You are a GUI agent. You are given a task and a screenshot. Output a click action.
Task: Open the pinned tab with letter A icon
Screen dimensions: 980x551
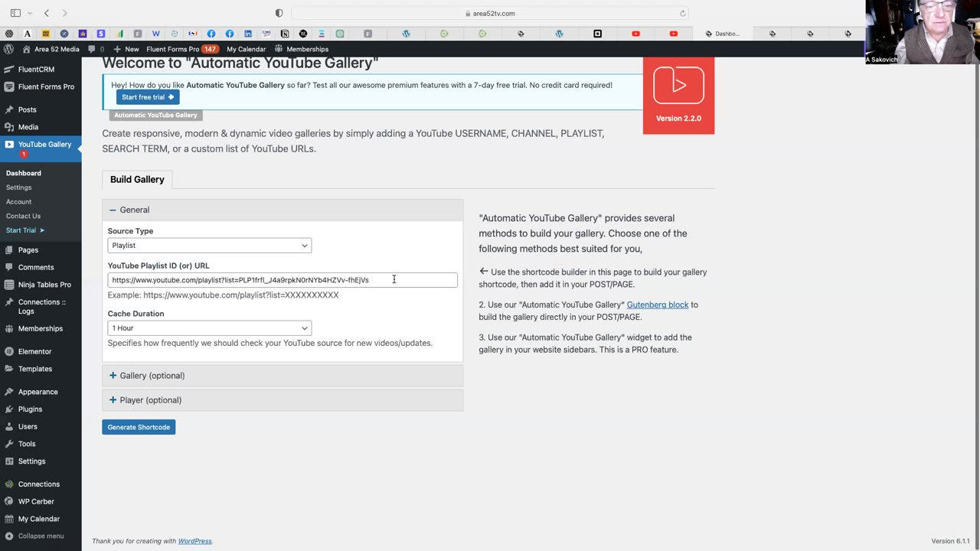coord(28,34)
